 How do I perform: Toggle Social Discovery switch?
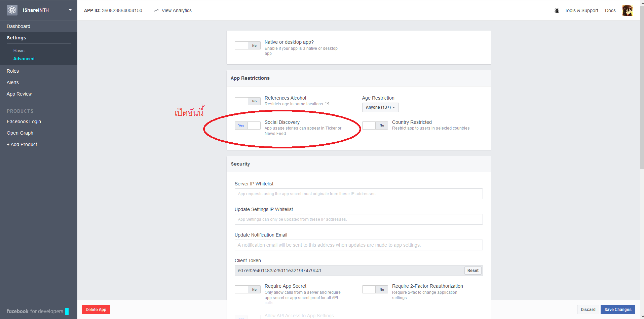pyautogui.click(x=248, y=126)
